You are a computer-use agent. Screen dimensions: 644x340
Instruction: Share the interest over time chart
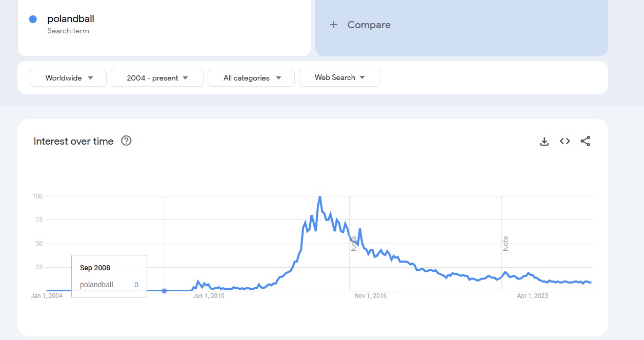(x=586, y=141)
